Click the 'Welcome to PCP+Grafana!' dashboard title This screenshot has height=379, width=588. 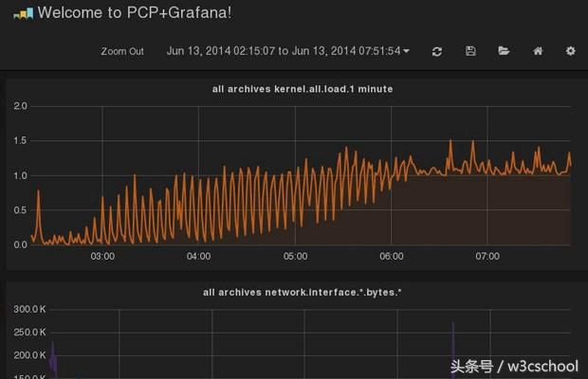tap(135, 12)
